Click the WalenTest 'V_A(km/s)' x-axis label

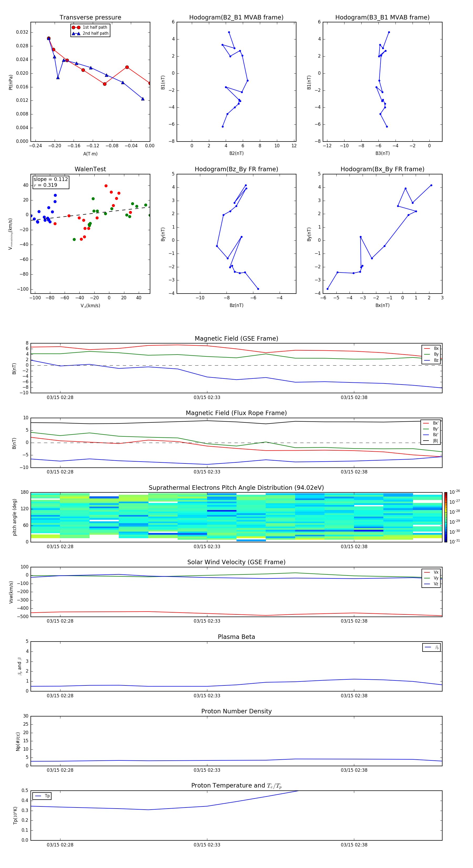click(90, 306)
